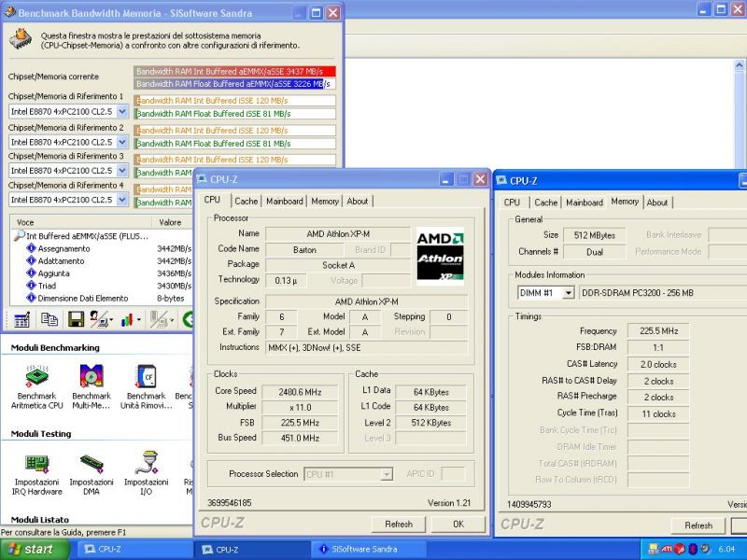Open the Processor Selection CPU #1 dropdown
The width and height of the screenshot is (747, 560).
tap(387, 474)
